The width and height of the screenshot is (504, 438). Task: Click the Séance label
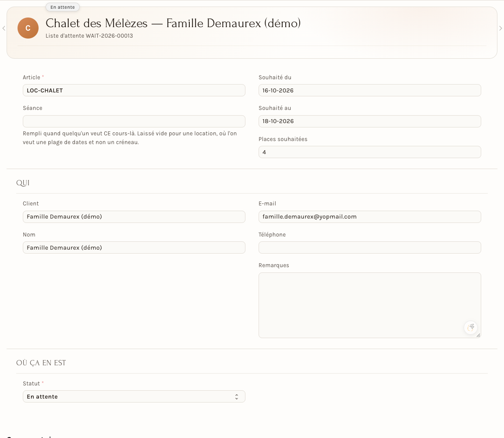(32, 108)
